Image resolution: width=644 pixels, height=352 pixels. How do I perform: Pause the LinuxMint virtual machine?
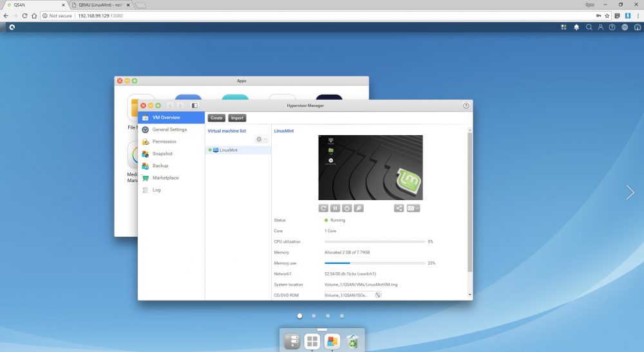click(x=335, y=208)
